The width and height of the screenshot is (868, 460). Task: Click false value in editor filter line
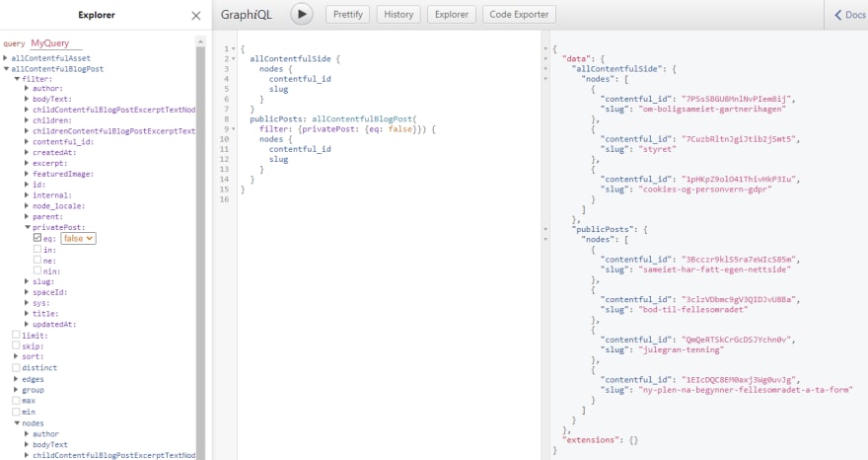tap(399, 129)
